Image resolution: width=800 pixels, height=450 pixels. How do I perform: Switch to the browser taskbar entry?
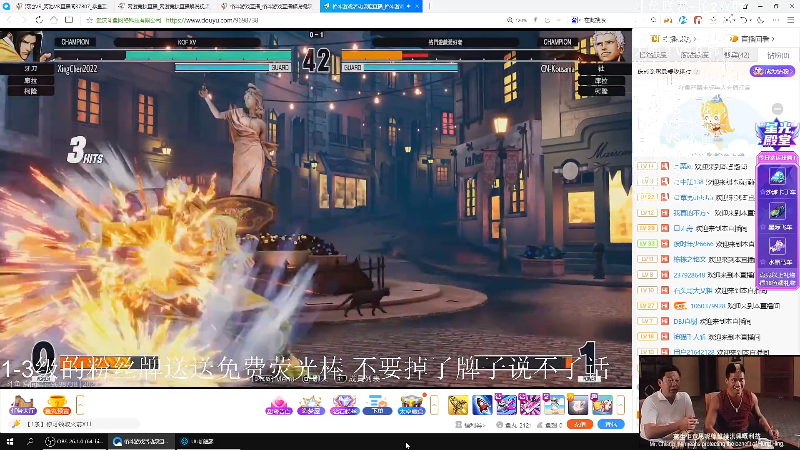click(141, 441)
